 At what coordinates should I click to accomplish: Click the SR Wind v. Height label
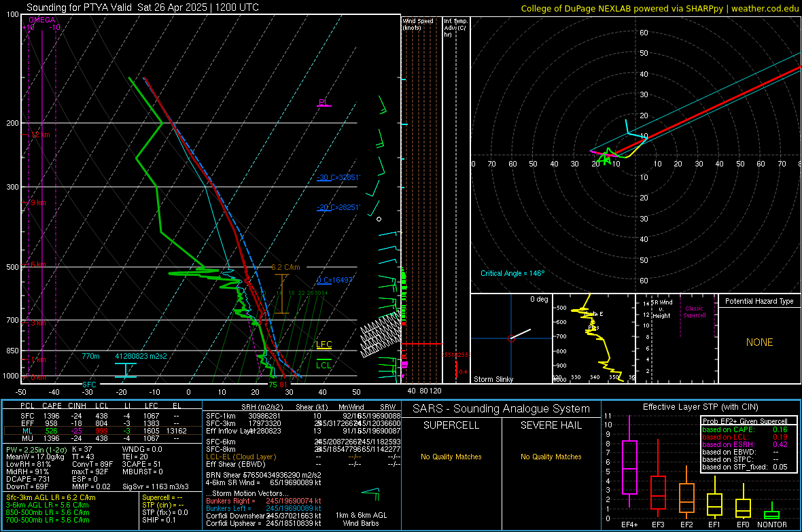point(661,309)
